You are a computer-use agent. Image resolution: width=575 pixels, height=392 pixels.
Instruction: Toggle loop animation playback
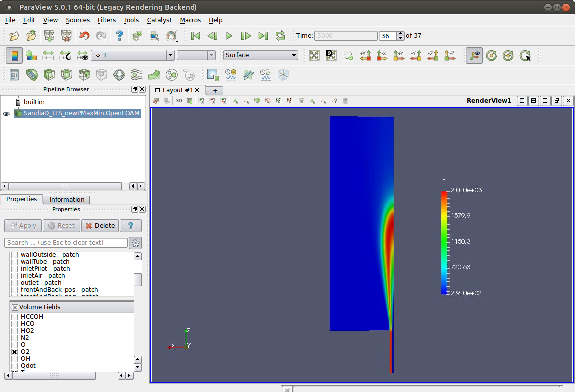tap(280, 36)
